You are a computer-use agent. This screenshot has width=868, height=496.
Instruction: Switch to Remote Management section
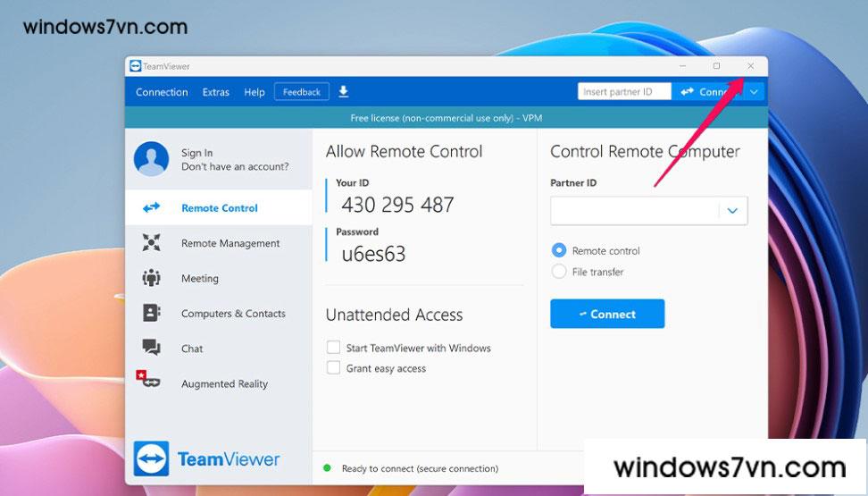coord(219,243)
